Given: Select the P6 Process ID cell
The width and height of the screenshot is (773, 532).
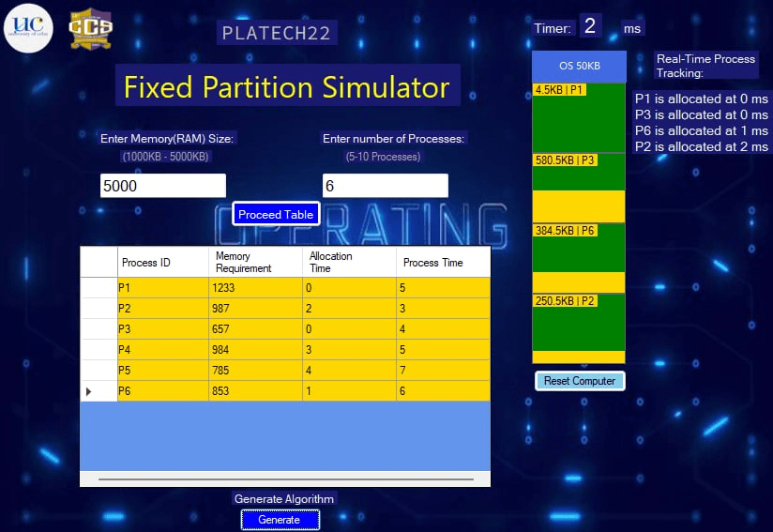Looking at the screenshot, I should pyautogui.click(x=162, y=391).
